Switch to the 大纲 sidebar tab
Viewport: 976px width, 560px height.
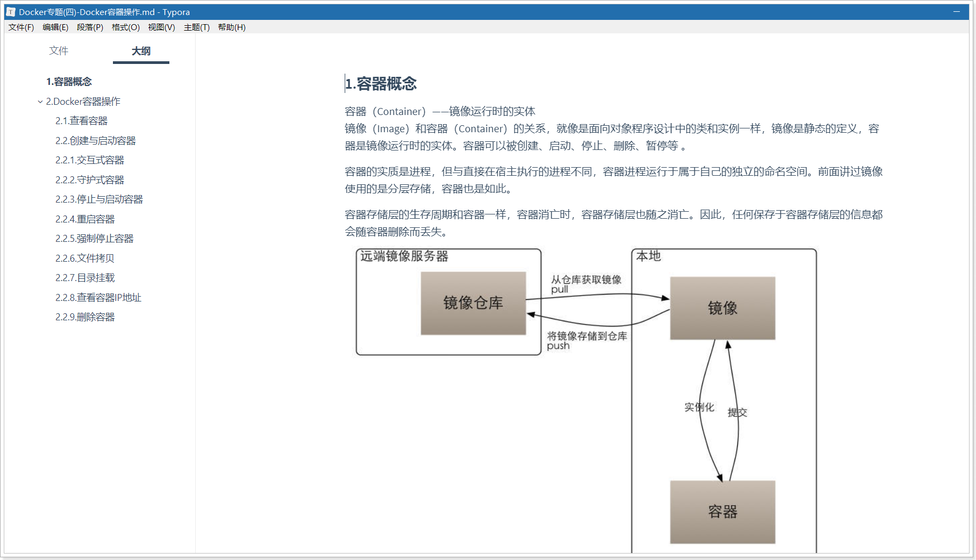(x=141, y=51)
